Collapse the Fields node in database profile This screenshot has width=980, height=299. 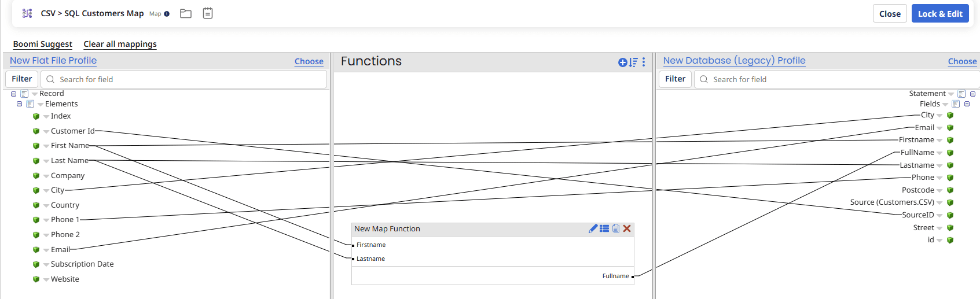coord(967,104)
